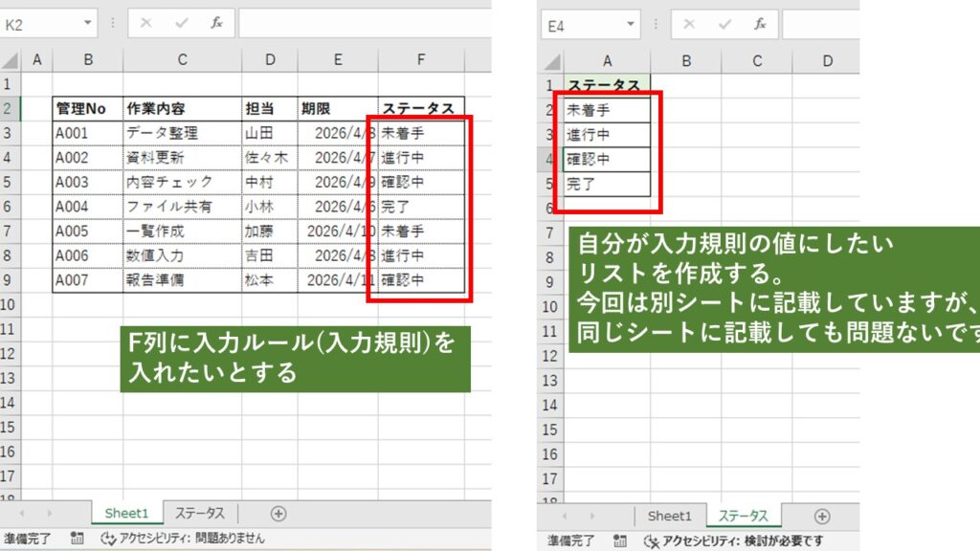
Task: Click macro record icon beside 問題ありません status
Action: click(78, 539)
